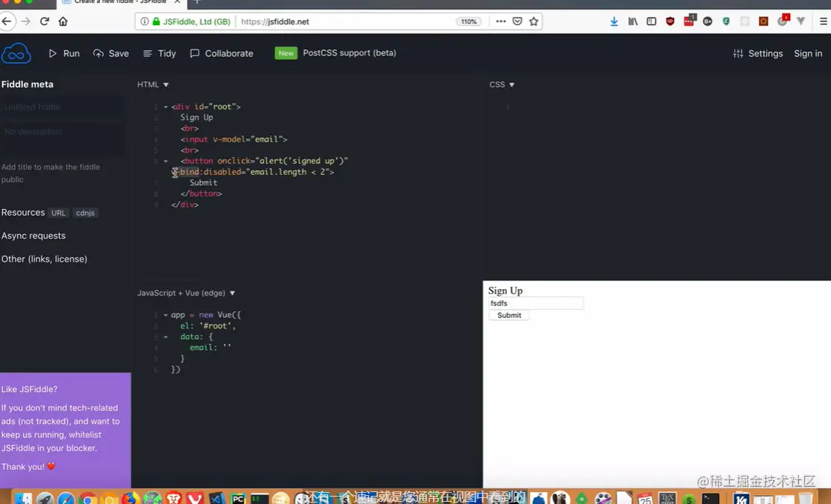Open the Collaborate option

pyautogui.click(x=222, y=53)
